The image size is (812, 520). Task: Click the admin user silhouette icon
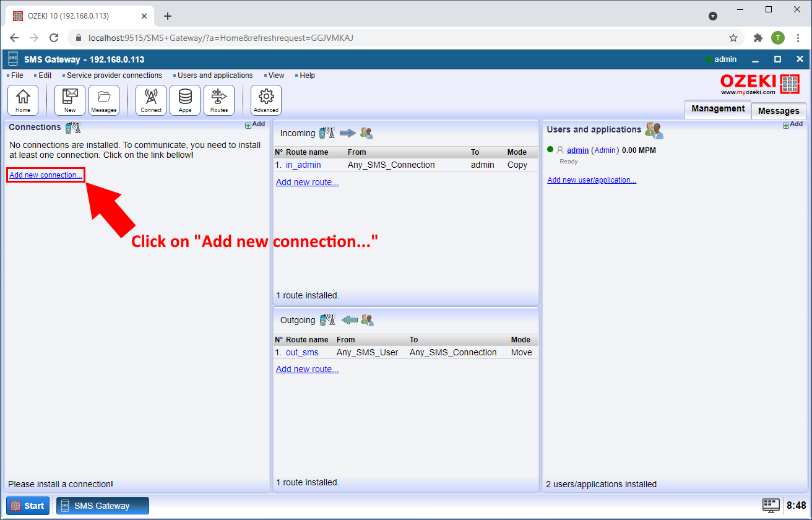point(560,150)
